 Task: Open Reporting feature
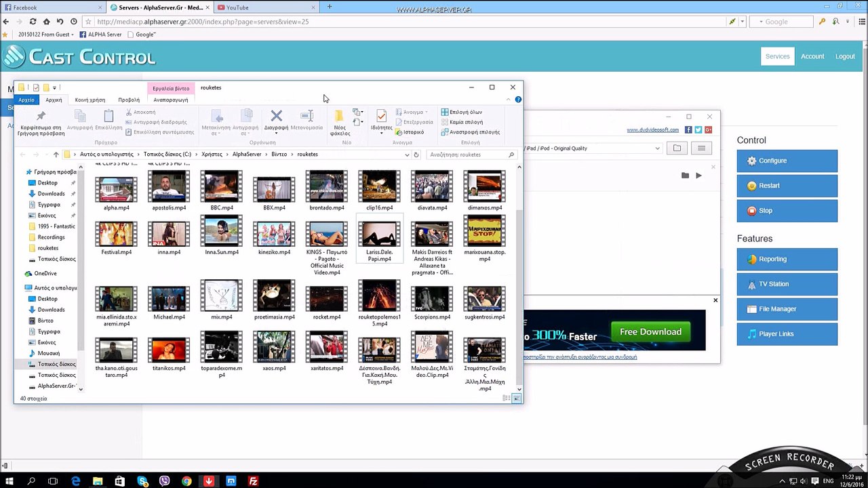click(787, 259)
